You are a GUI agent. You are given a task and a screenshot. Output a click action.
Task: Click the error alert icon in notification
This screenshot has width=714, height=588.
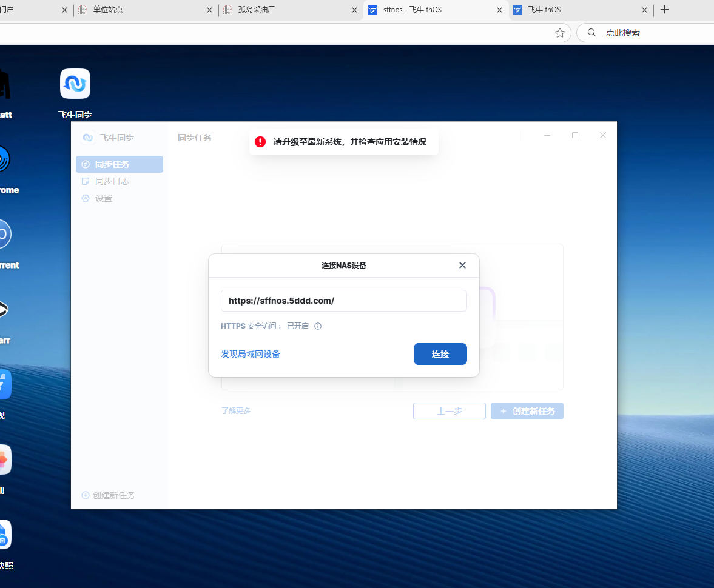click(x=260, y=142)
